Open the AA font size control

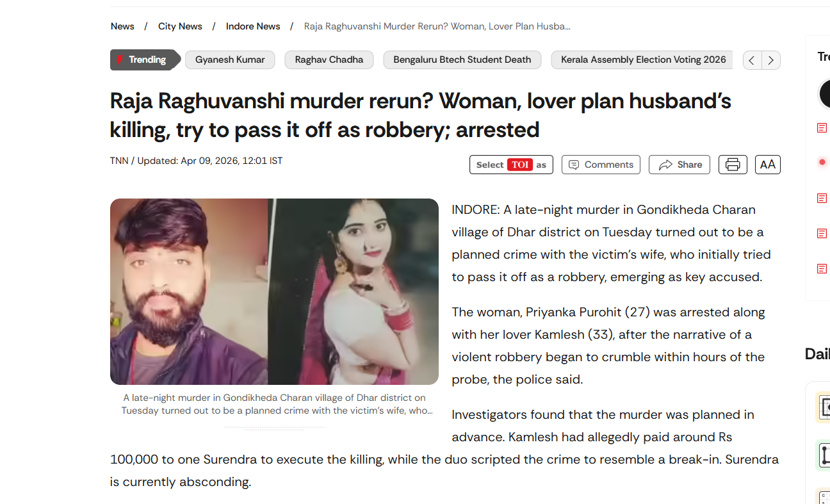click(768, 165)
